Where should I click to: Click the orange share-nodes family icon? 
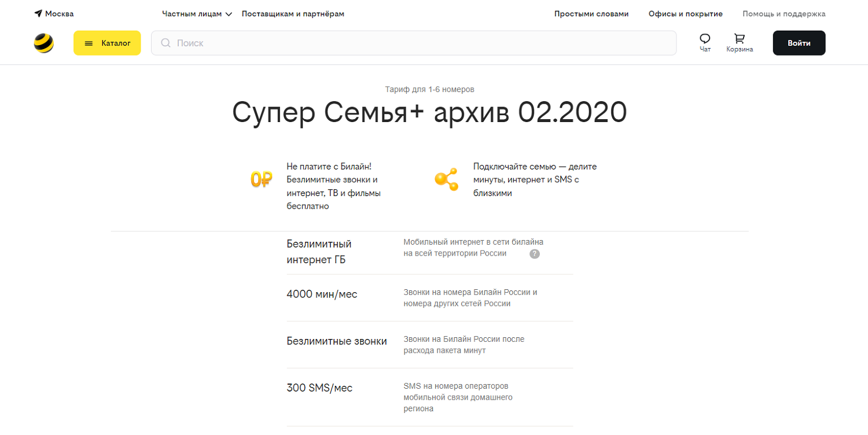[x=446, y=179]
